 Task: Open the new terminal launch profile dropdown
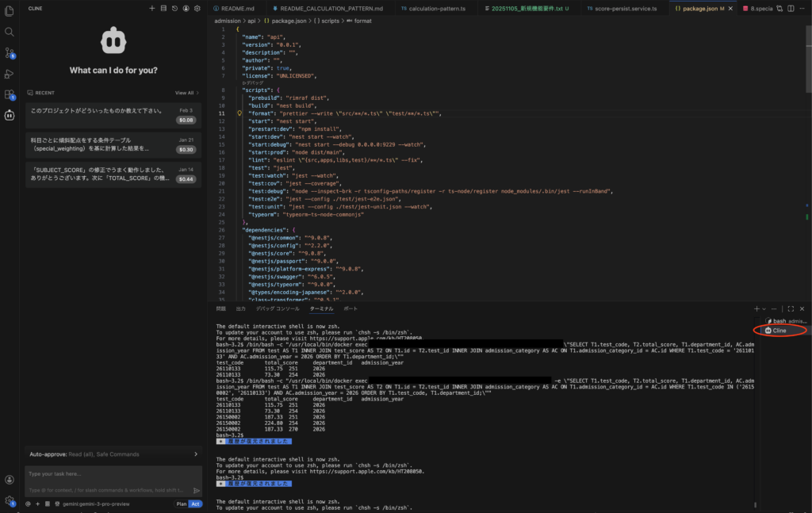click(x=763, y=308)
